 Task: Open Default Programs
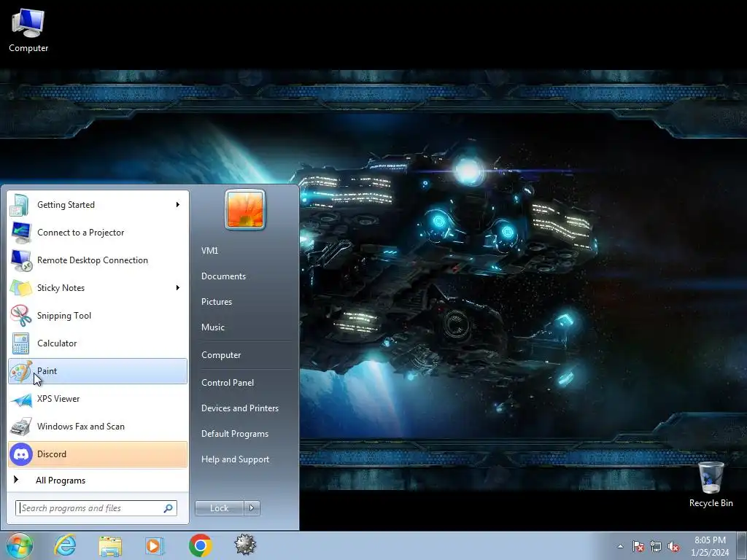235,434
